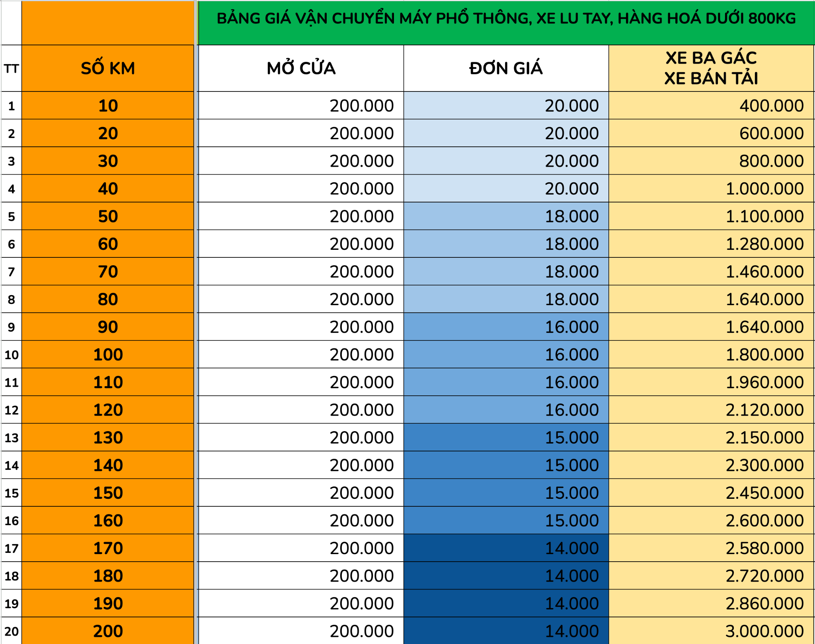The height and width of the screenshot is (644, 815).
Task: Select the 2.860.000 price cell
Action: pos(711,603)
